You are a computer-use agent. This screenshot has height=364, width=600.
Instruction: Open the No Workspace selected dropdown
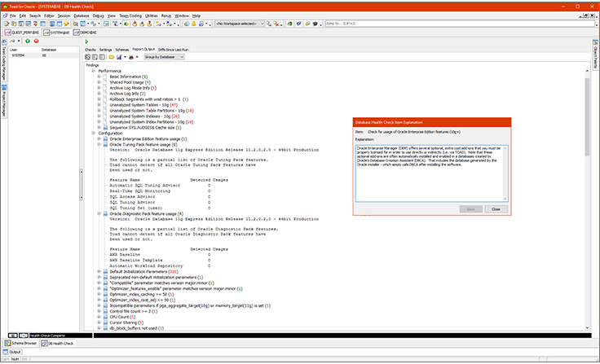point(240,24)
